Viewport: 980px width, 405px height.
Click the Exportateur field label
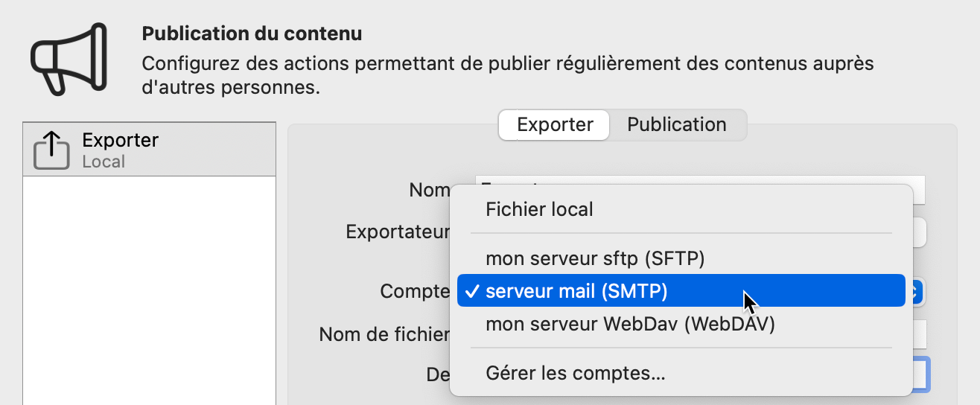[398, 232]
